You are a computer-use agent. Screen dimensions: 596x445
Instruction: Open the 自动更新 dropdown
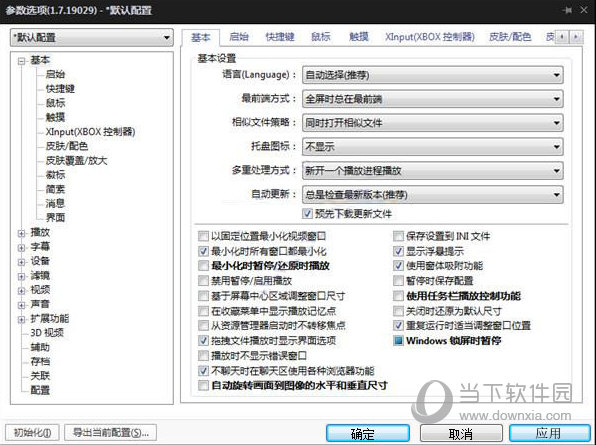tap(433, 195)
